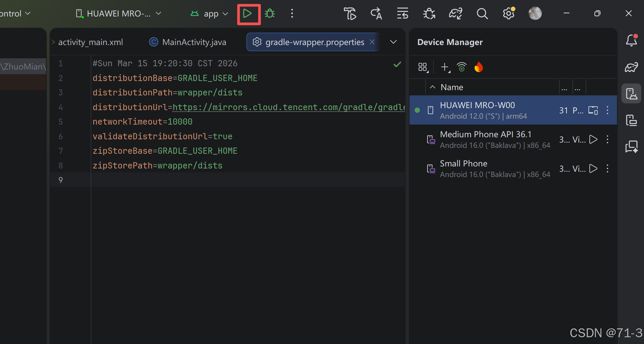
Task: Open Search Everywhere magnifier icon
Action: [x=482, y=14]
